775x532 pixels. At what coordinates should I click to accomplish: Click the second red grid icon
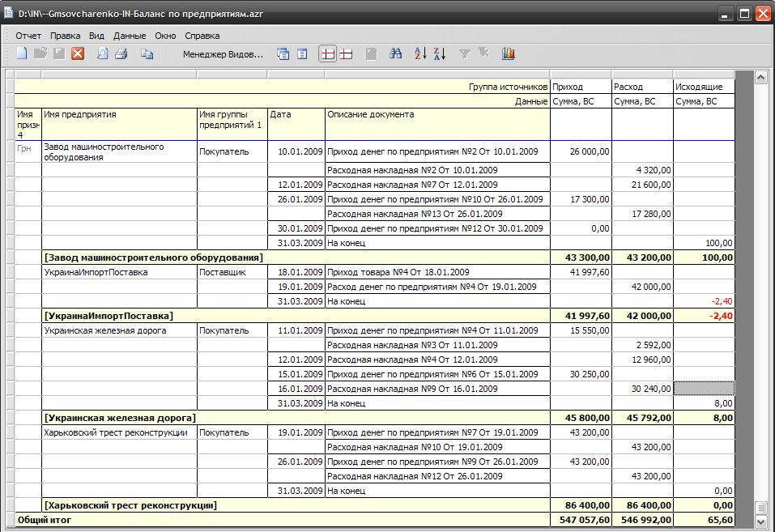coord(347,54)
